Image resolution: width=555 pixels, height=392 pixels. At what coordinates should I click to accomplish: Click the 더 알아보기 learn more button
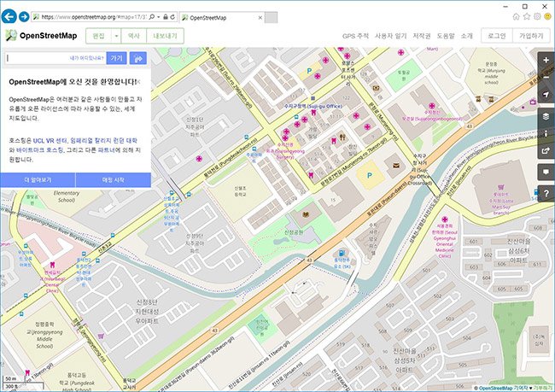[x=38, y=180]
